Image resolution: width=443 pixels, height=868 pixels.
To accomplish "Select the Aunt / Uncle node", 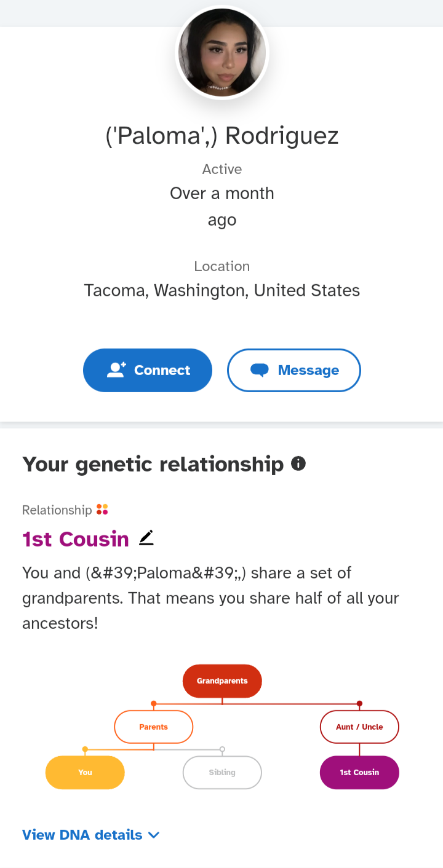I will (x=359, y=727).
